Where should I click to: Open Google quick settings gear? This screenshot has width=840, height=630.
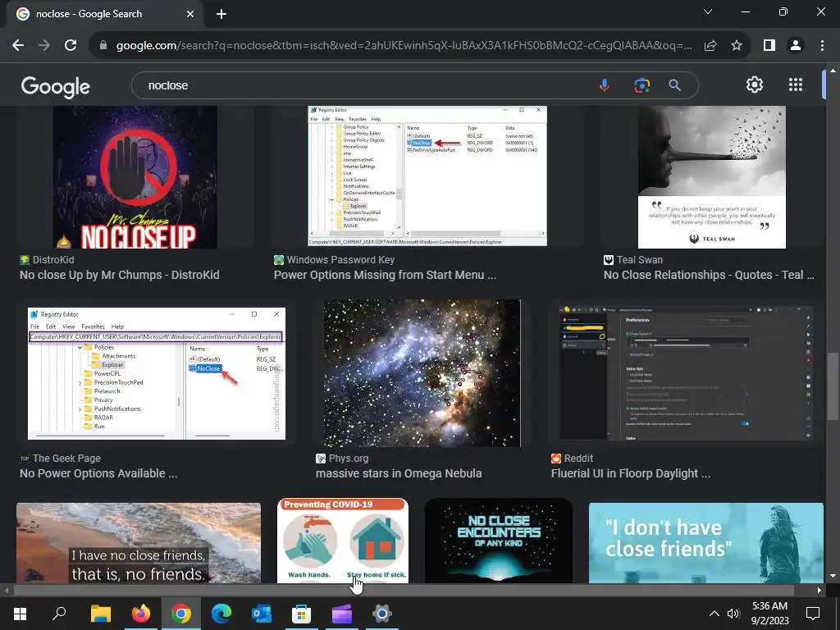tap(755, 84)
